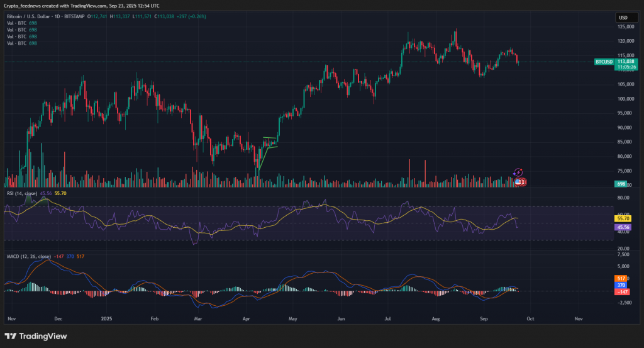Click the purple 45.56 RSI axis label
Viewport: 644px width, 348px height.
click(624, 227)
